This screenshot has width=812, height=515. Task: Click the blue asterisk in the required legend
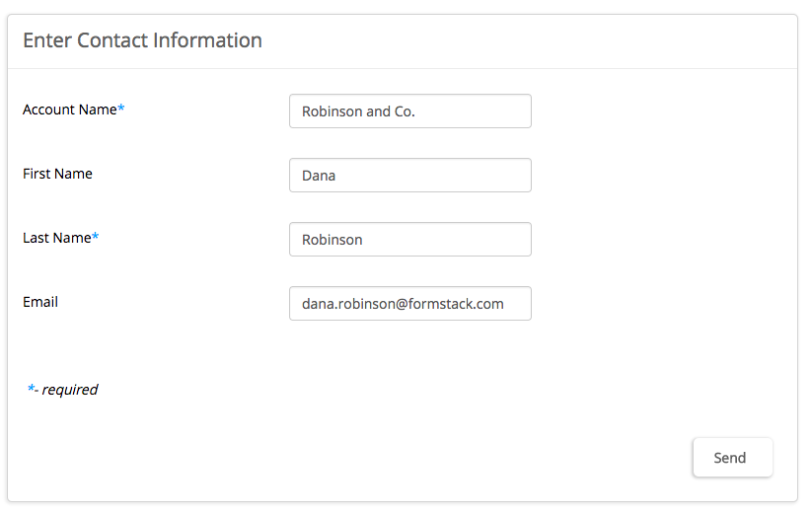[x=31, y=389]
